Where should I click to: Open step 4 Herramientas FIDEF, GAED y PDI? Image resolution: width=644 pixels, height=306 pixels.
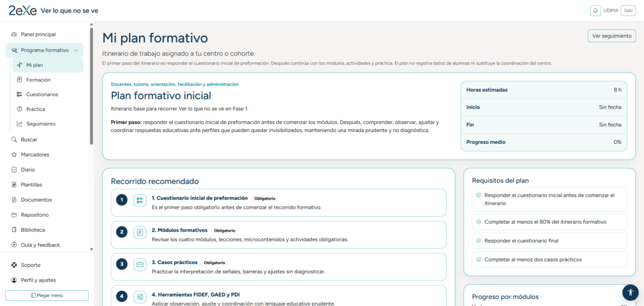click(x=279, y=296)
